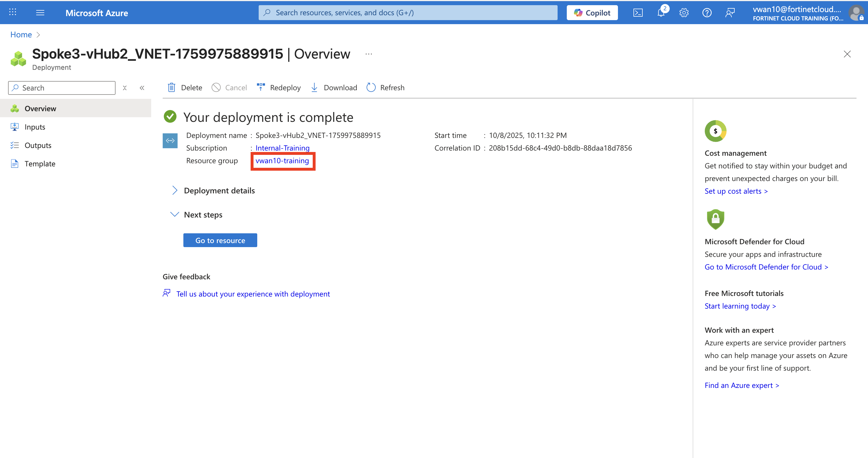The height and width of the screenshot is (458, 868).
Task: Click Set up cost alerts link
Action: (736, 191)
